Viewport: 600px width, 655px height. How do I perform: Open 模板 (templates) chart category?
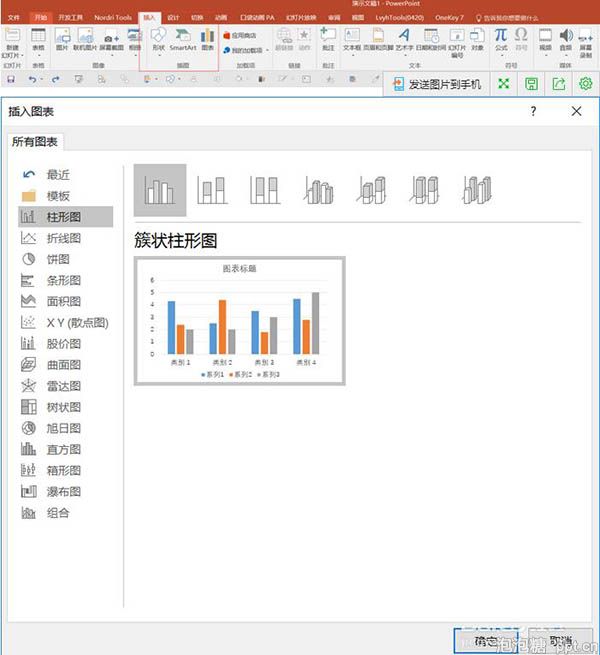[x=66, y=195]
